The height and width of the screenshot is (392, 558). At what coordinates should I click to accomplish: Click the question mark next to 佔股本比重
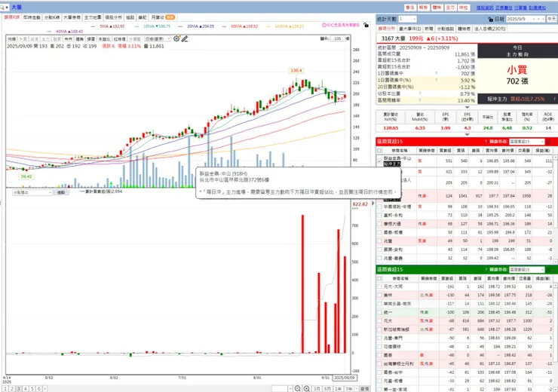[420, 93]
